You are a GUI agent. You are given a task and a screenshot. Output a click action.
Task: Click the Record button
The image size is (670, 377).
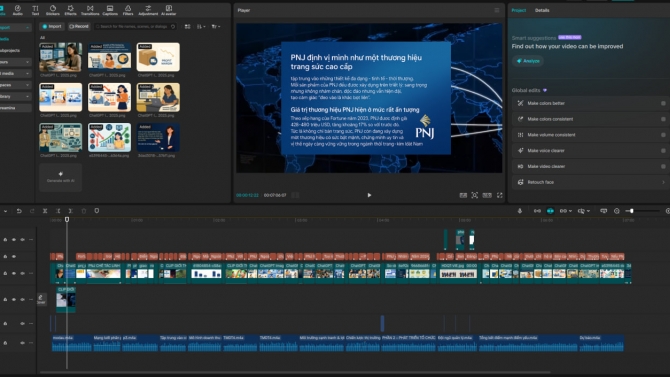tap(79, 27)
